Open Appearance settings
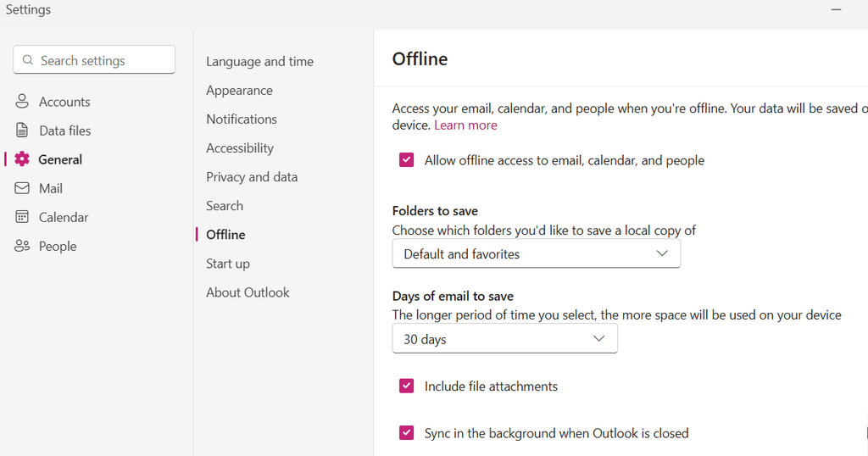The image size is (868, 456). pos(239,90)
